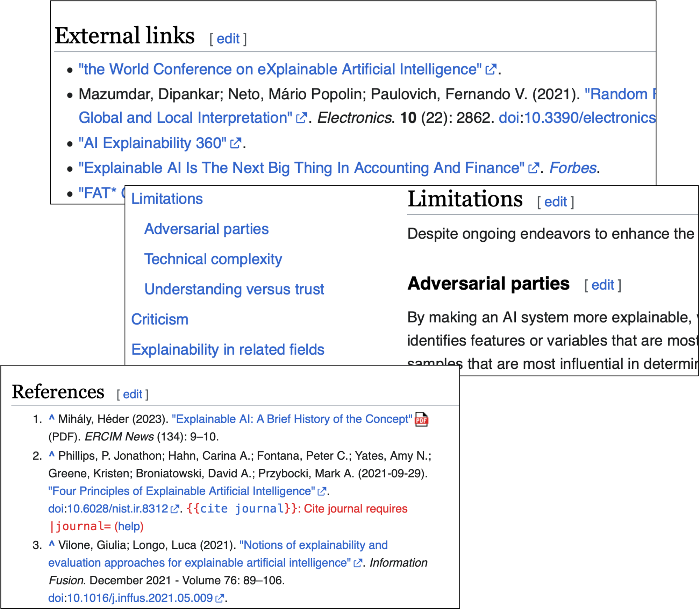700x609 pixels.
Task: Open Explainability in related fields entry
Action: (x=228, y=349)
